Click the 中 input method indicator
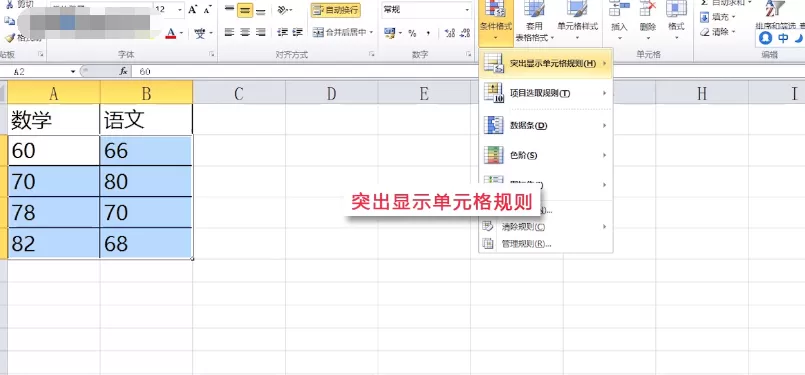This screenshot has height=375, width=805. click(783, 38)
